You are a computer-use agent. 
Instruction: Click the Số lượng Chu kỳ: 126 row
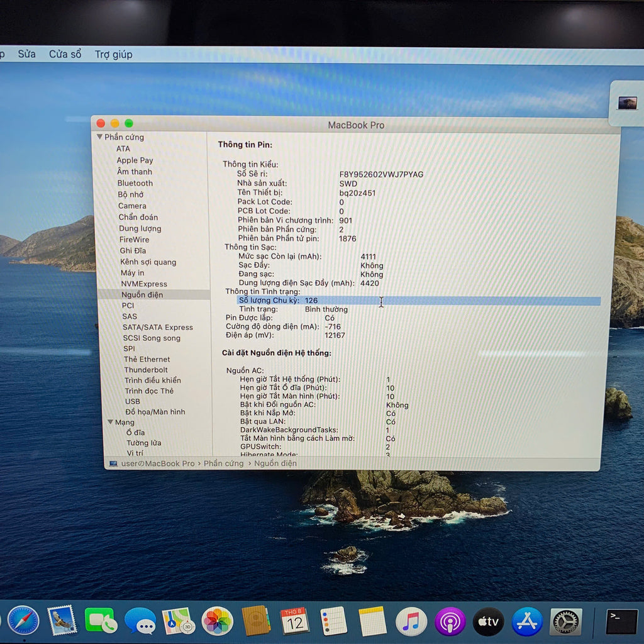tap(418, 301)
